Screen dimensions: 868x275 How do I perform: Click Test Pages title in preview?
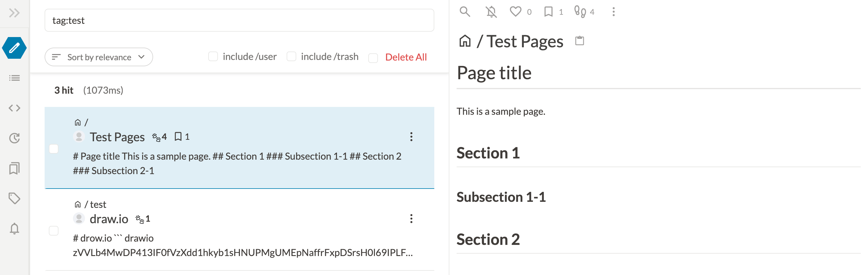(x=525, y=42)
